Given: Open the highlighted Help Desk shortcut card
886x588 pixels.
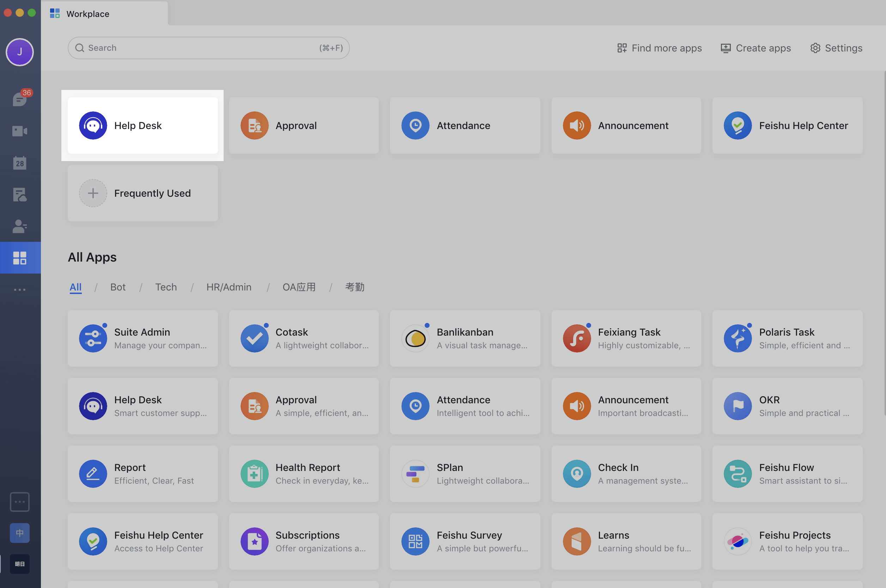Looking at the screenshot, I should point(142,125).
